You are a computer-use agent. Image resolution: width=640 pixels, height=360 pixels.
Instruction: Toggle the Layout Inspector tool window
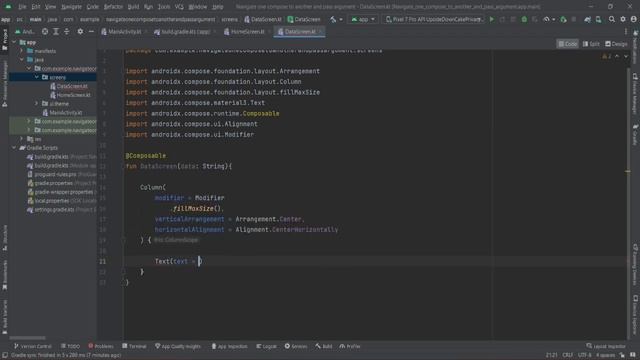pyautogui.click(x=605, y=346)
